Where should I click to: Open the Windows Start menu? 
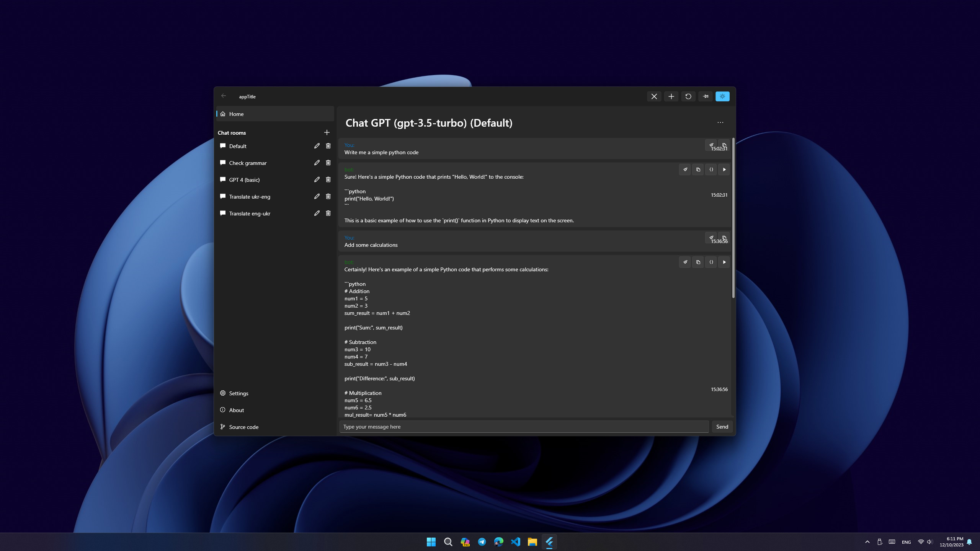431,542
